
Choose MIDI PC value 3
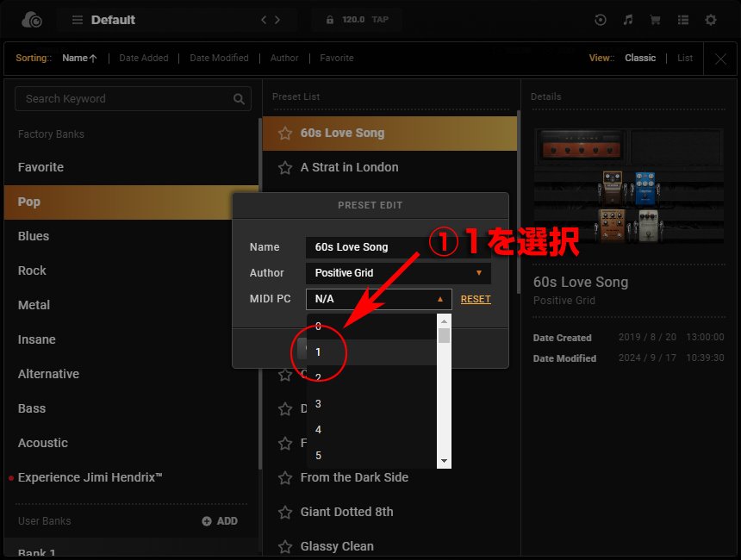(x=371, y=404)
